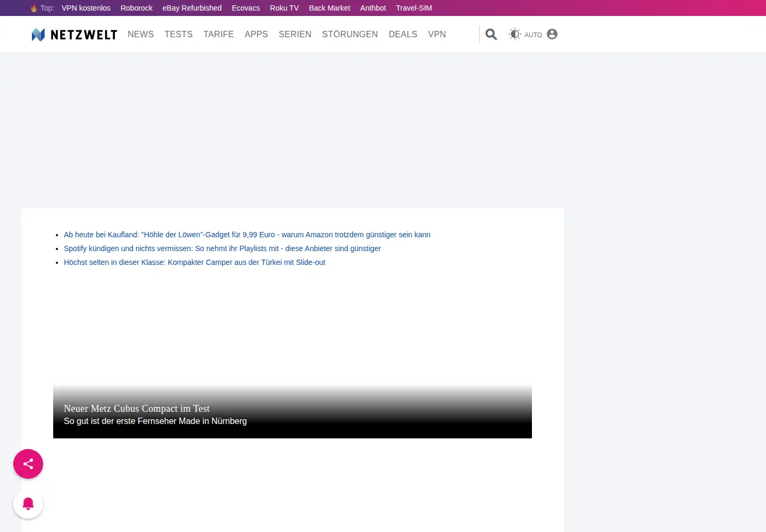Viewport: 766px width, 532px height.
Task: Open the user account icon
Action: point(552,34)
